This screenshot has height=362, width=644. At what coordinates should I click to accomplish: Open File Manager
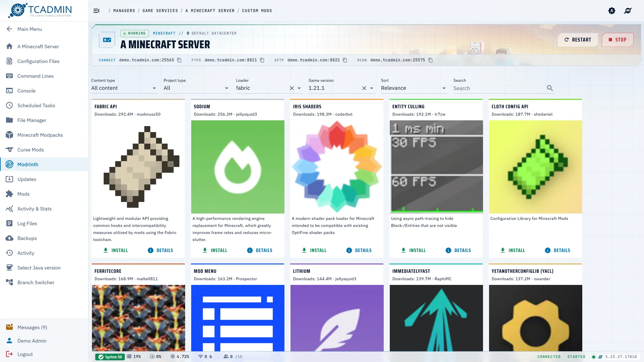click(44, 120)
